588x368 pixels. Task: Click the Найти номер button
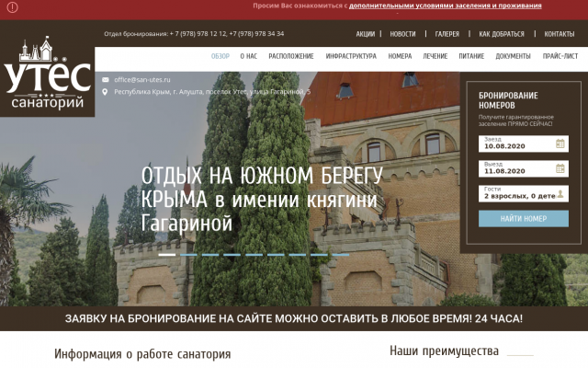click(524, 219)
